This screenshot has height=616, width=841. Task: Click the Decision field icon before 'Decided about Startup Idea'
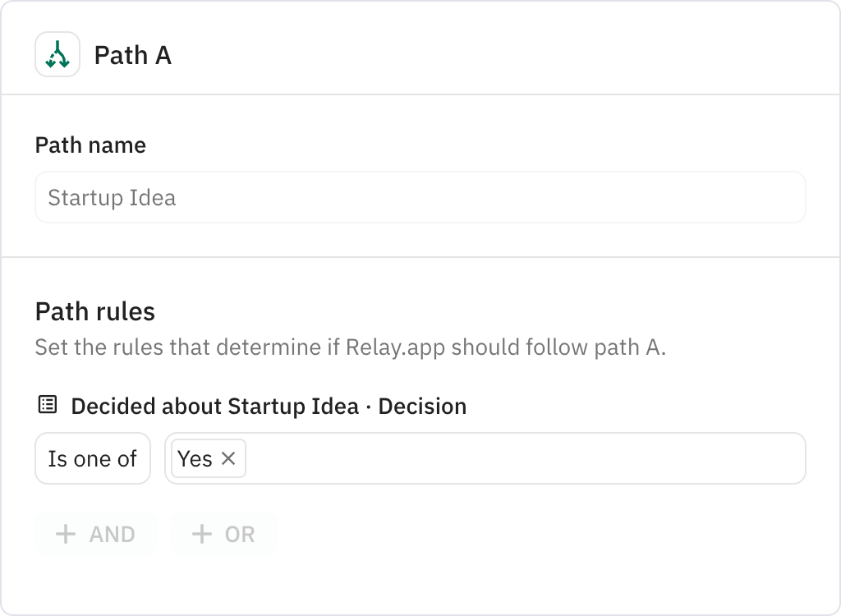tap(47, 405)
